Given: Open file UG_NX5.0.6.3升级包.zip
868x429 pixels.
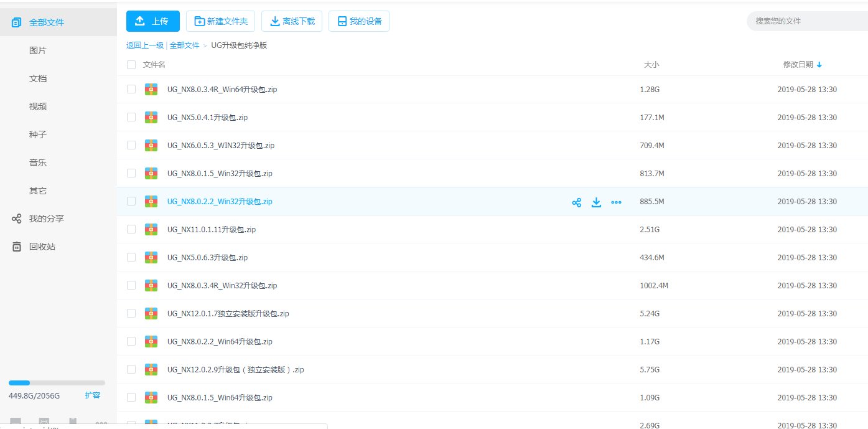Looking at the screenshot, I should [x=208, y=257].
